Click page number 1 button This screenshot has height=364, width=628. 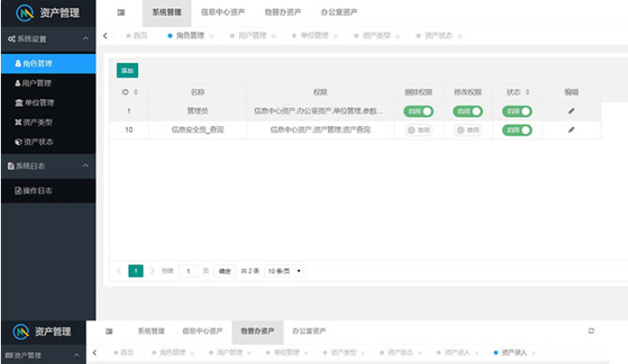pos(136,271)
